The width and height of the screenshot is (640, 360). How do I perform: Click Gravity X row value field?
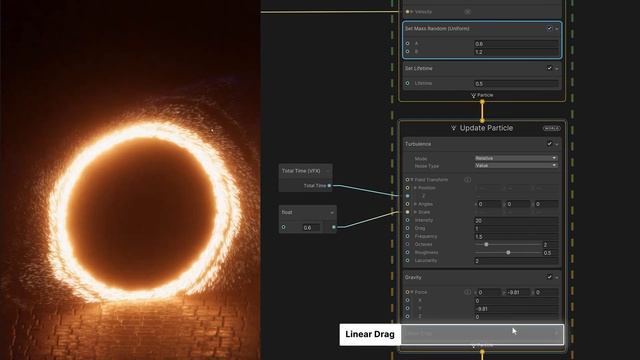tap(516, 300)
